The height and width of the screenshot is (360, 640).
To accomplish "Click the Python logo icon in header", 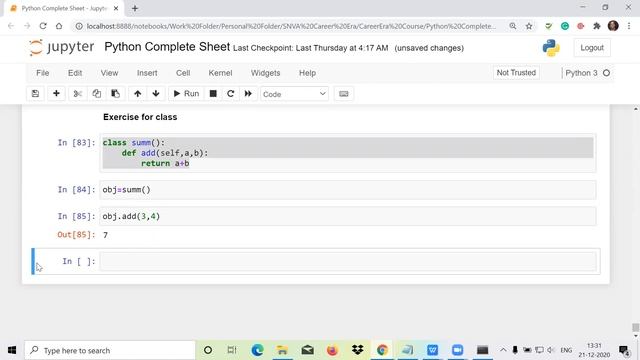I will 551,48.
